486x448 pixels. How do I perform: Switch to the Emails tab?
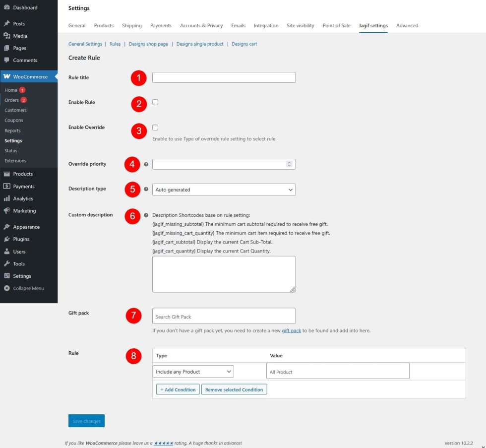point(239,25)
